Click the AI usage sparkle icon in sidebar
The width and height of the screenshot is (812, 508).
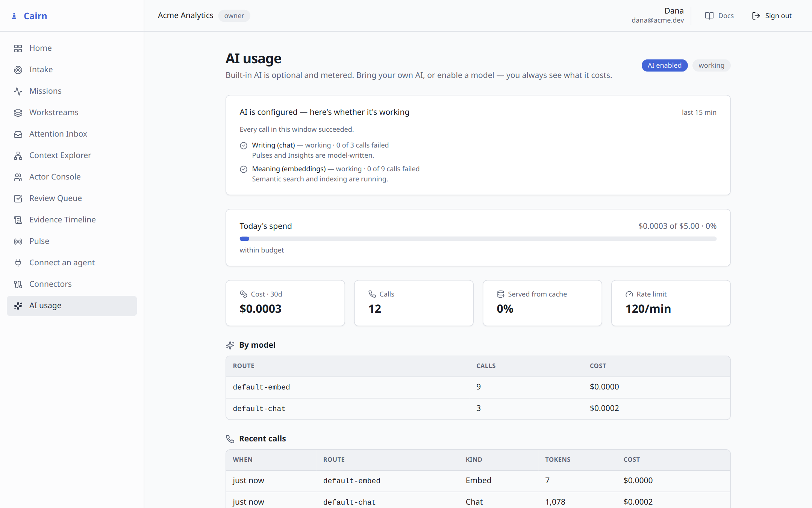pos(18,306)
